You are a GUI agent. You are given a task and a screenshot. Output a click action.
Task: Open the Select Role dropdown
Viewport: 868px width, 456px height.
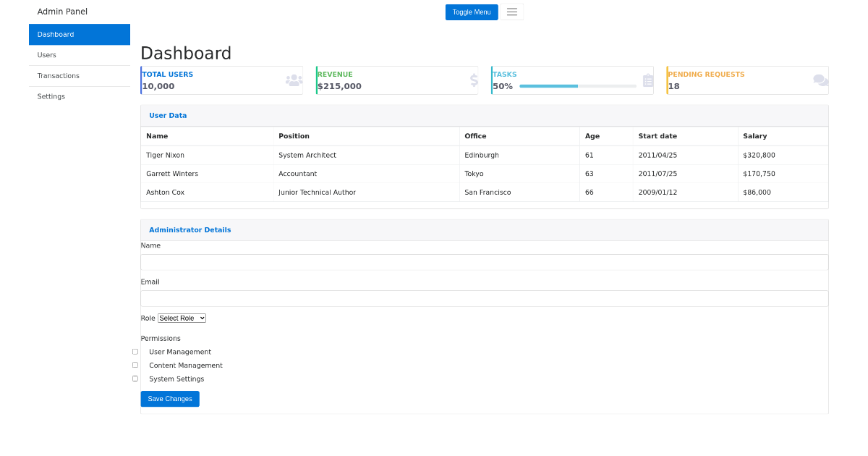(182, 318)
